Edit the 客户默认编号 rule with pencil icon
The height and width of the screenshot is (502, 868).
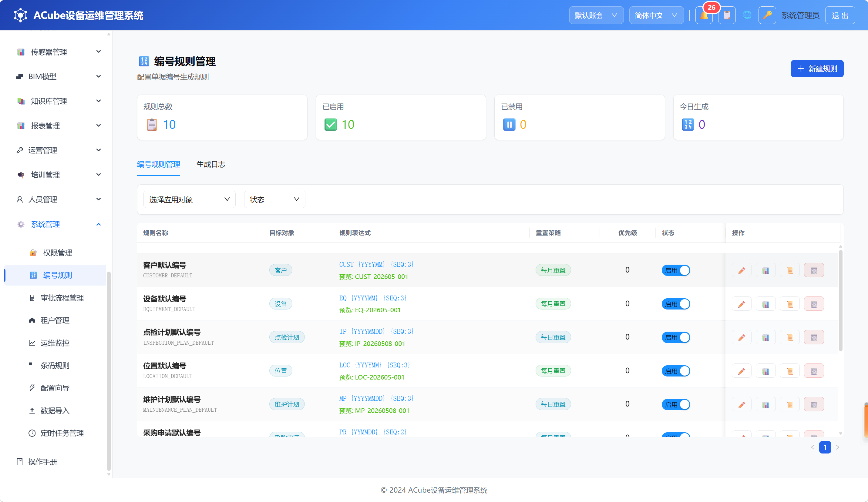click(x=742, y=270)
